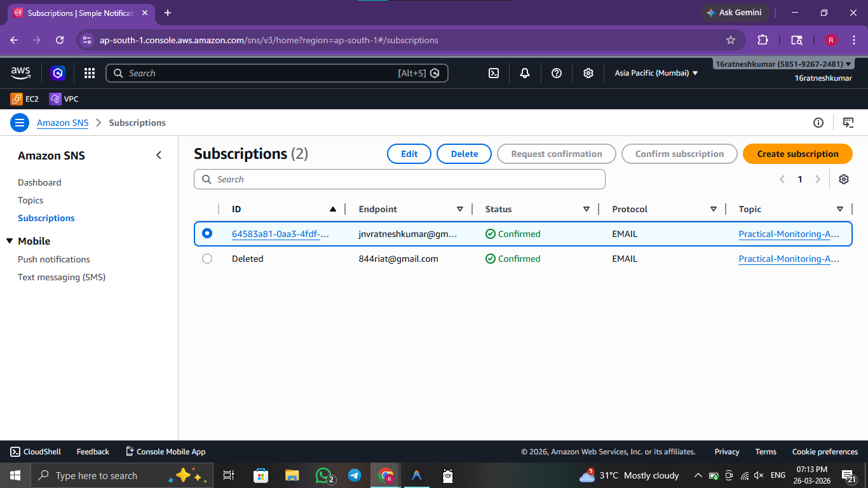Open the Amazon Q icon in header

point(58,73)
